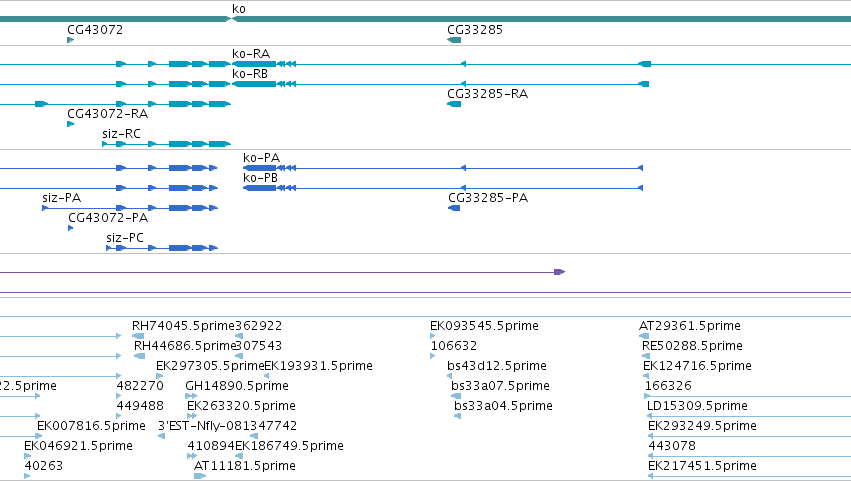Pick the siz-PC protein label

click(125, 238)
